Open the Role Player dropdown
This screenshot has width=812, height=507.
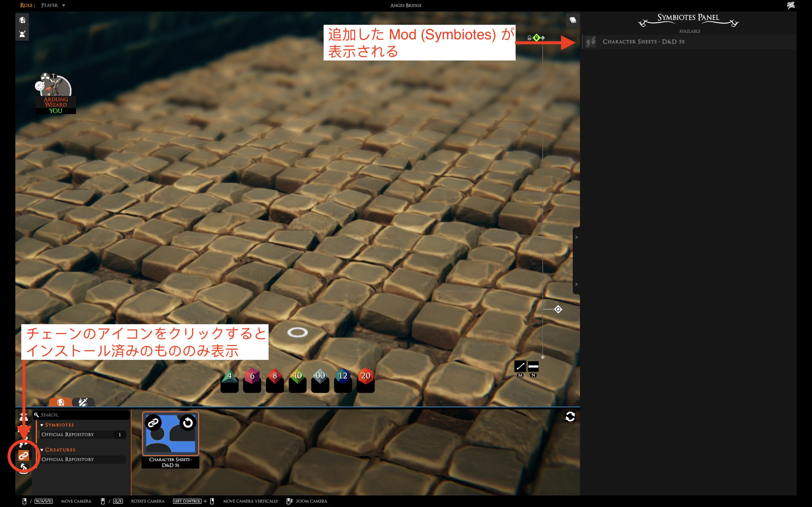pos(53,5)
